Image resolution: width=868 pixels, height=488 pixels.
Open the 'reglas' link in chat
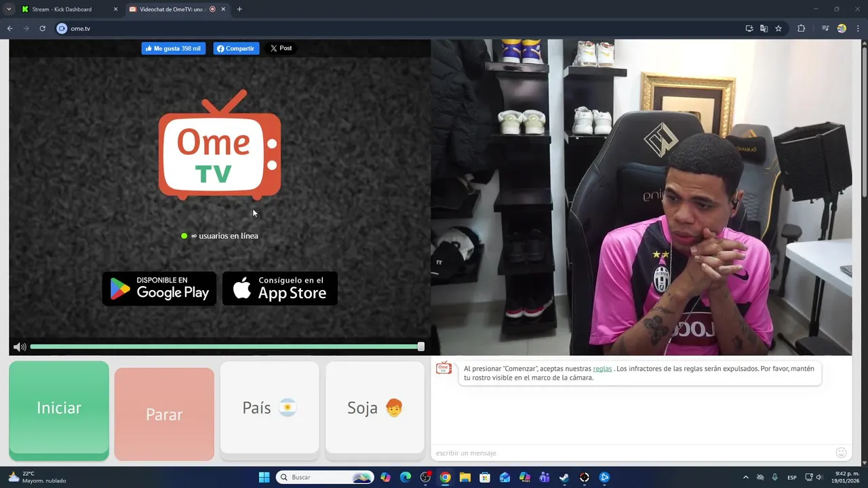(602, 369)
